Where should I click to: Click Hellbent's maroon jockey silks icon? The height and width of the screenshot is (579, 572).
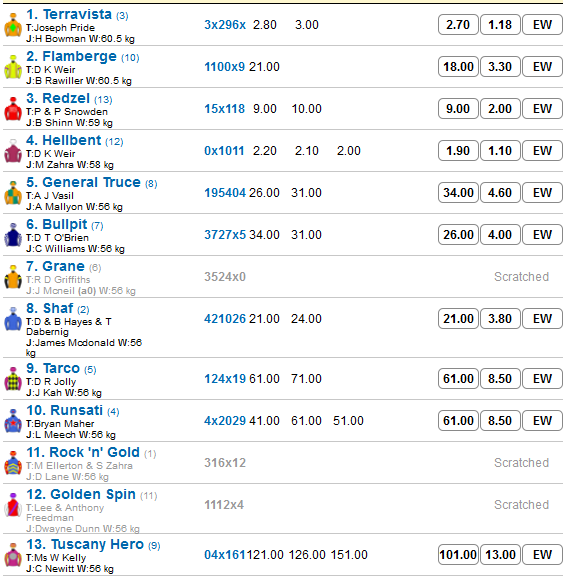tap(13, 151)
